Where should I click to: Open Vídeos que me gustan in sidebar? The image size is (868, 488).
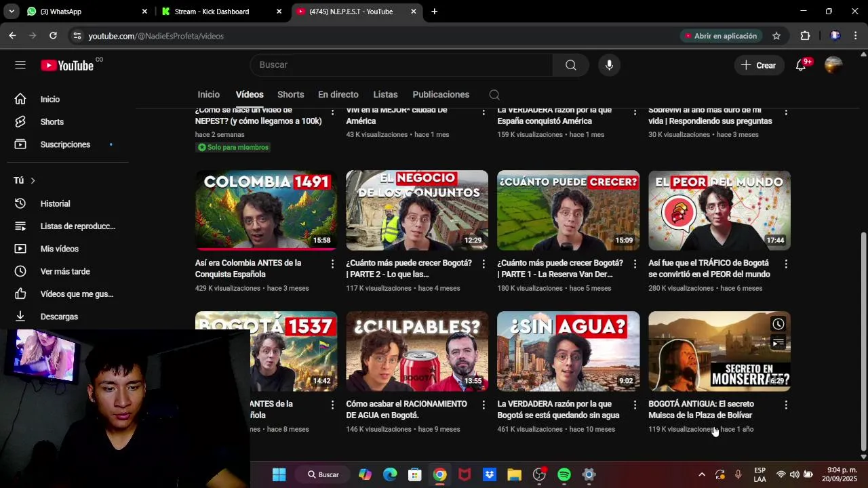click(64, 294)
